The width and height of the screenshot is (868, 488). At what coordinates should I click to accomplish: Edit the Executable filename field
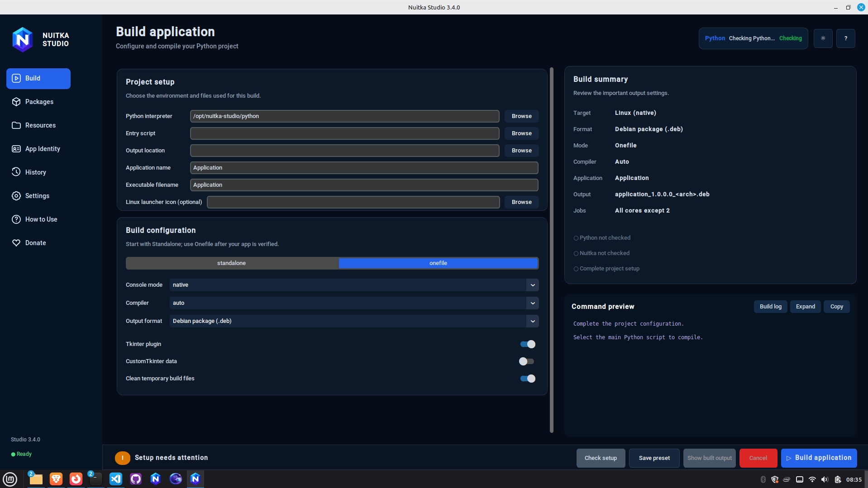[364, 185]
